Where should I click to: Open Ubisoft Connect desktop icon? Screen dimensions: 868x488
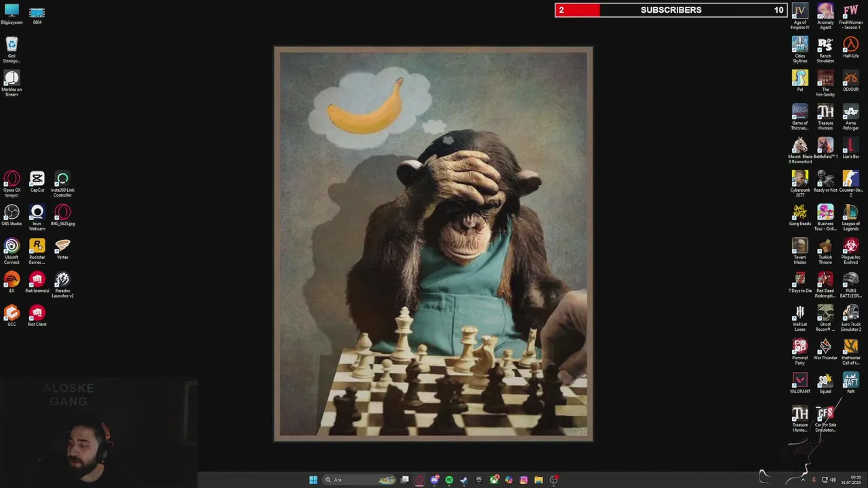click(12, 251)
